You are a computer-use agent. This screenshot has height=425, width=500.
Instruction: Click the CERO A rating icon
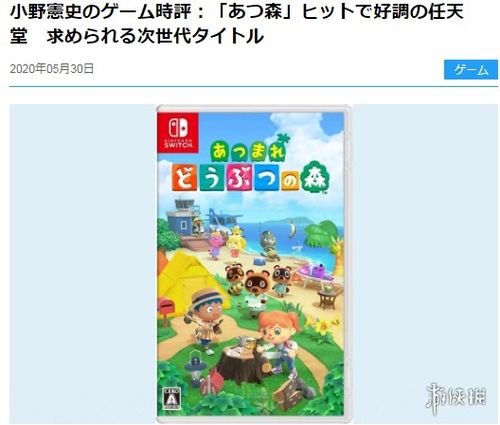172,398
